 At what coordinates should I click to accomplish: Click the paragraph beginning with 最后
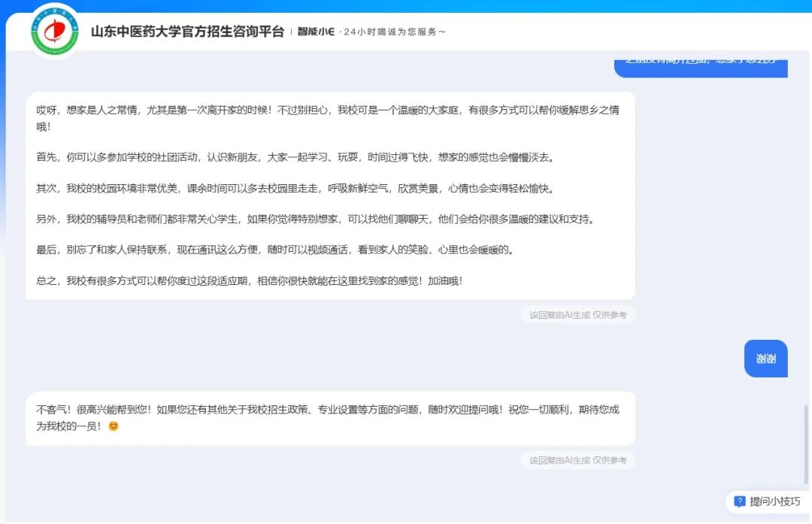(x=274, y=250)
